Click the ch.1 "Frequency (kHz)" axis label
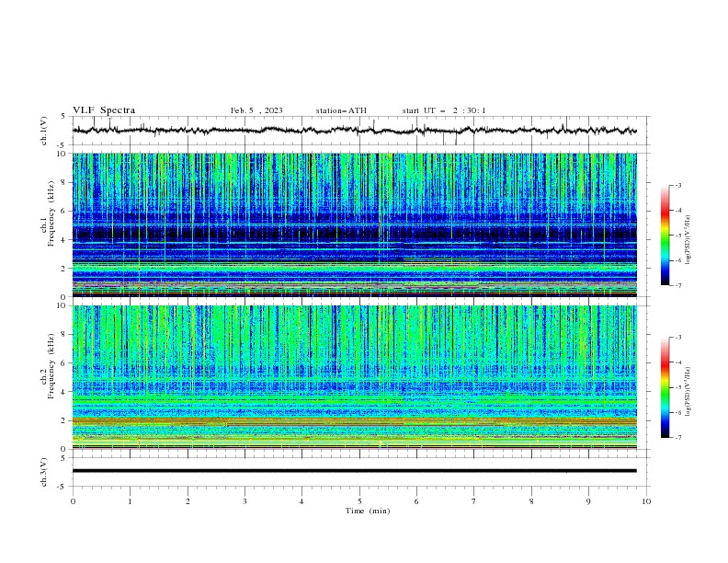 tap(51, 213)
